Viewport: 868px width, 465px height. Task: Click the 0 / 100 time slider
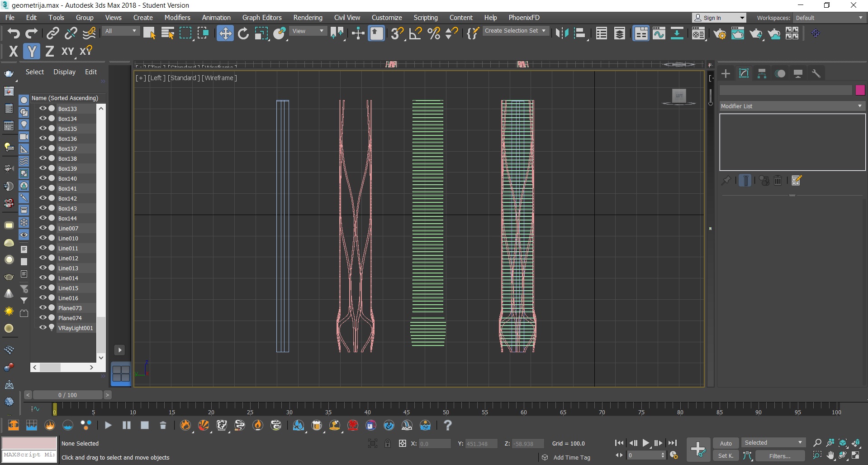pos(67,395)
